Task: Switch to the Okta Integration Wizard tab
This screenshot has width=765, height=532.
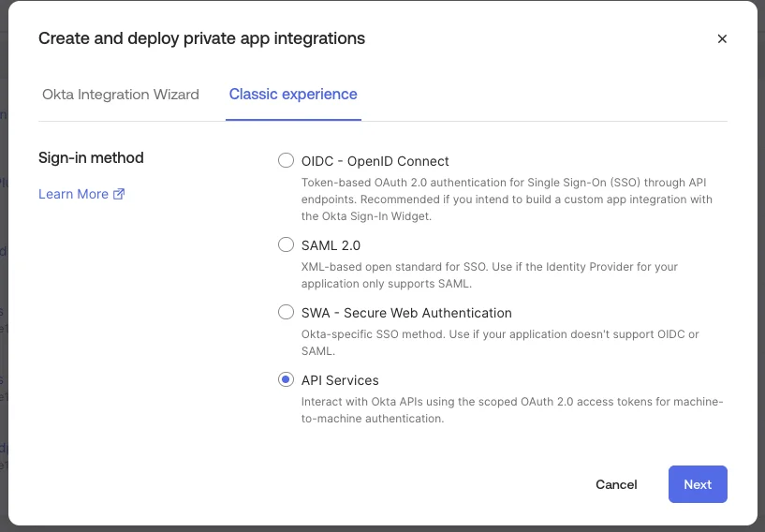Action: pyautogui.click(x=121, y=95)
